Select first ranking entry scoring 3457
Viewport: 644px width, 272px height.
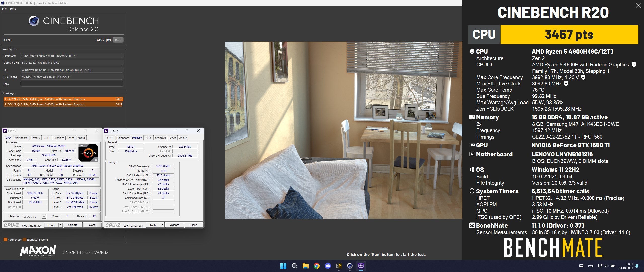tap(63, 99)
